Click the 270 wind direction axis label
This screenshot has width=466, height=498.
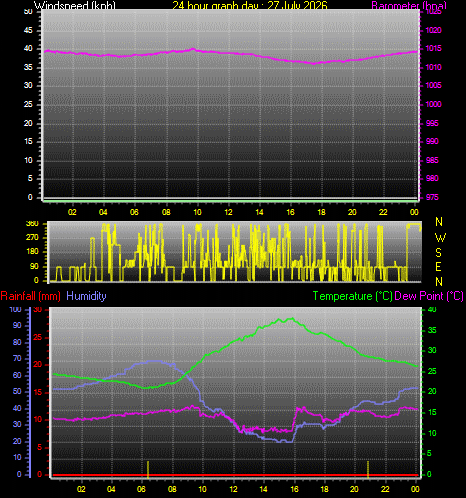(x=32, y=238)
